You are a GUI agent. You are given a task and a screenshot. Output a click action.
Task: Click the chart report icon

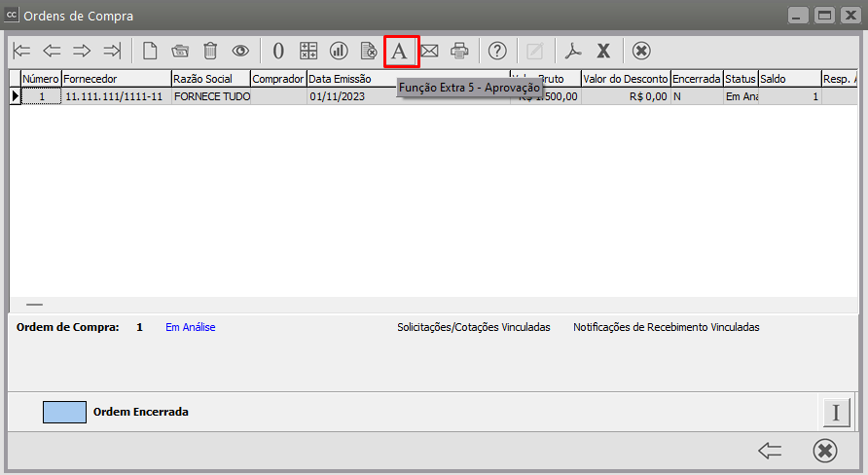tap(339, 51)
